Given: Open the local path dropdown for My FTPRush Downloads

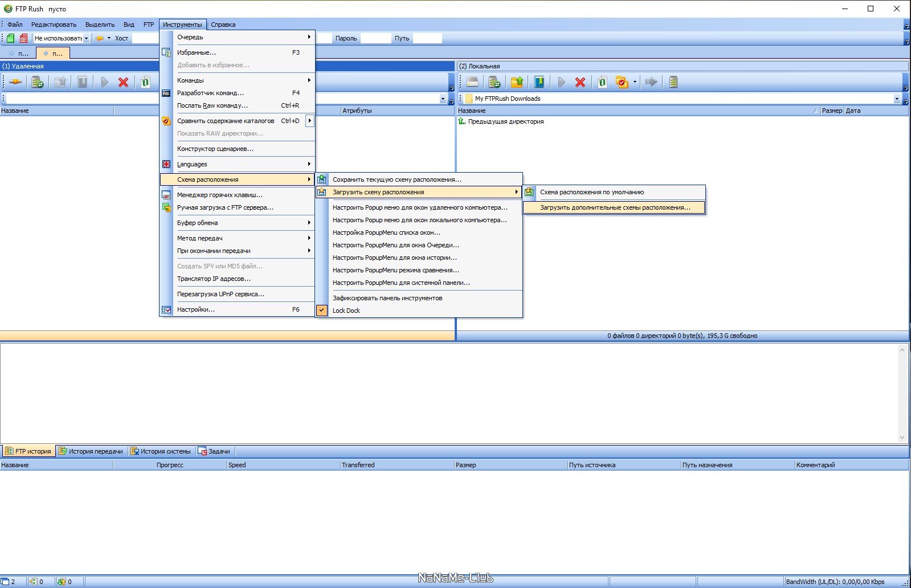Looking at the screenshot, I should 897,99.
